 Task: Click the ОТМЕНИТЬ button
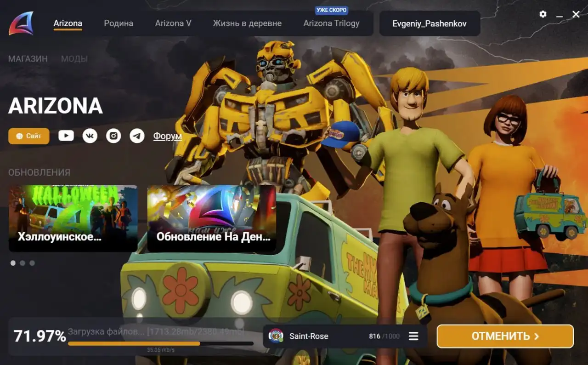[x=505, y=336]
